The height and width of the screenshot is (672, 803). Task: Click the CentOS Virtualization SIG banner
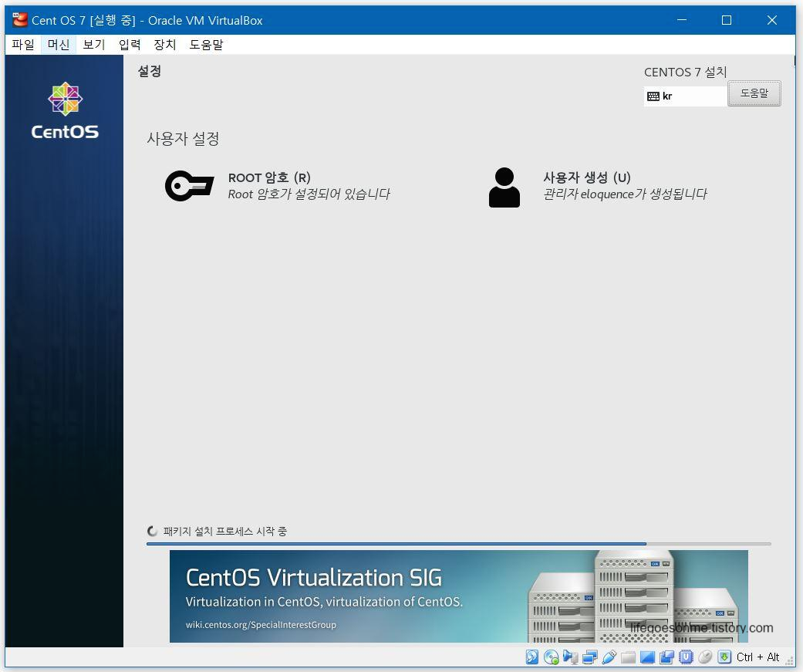click(x=458, y=596)
